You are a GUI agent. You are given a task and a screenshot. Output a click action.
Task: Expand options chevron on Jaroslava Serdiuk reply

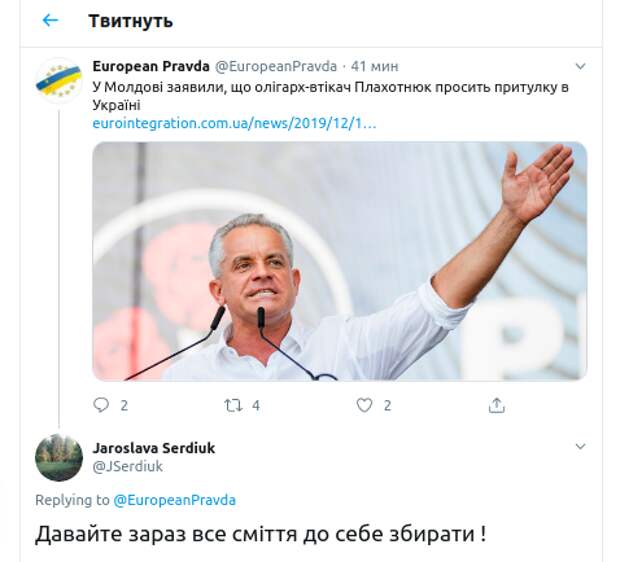click(x=580, y=447)
